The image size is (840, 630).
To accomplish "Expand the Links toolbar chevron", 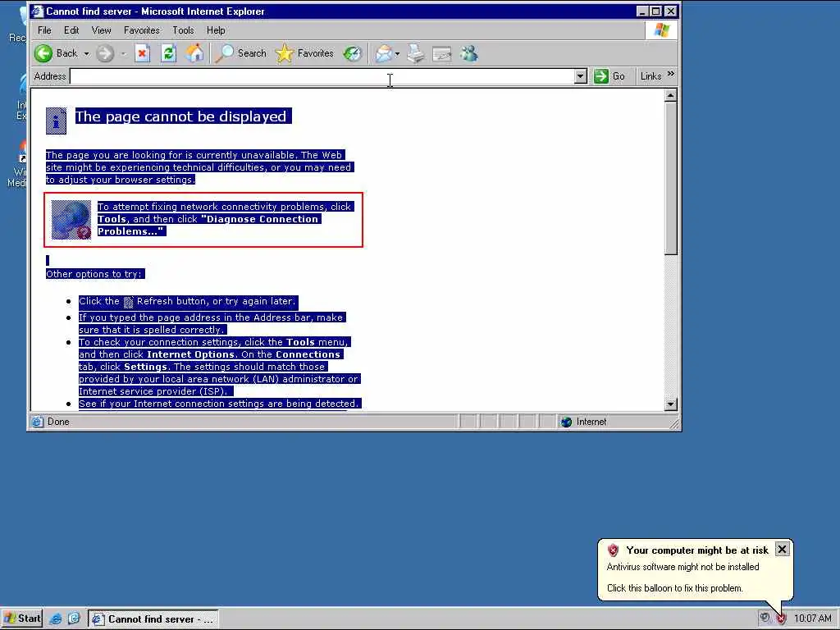I will (x=671, y=73).
